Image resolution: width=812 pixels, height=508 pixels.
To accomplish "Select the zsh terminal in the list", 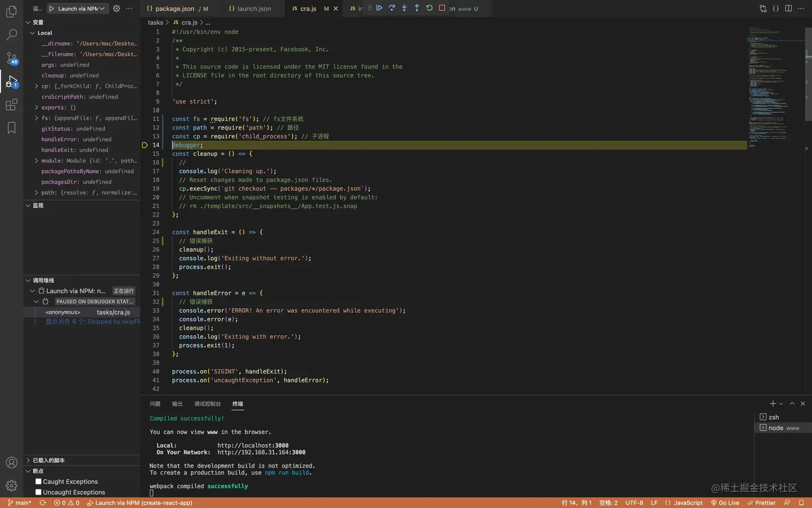I will point(783,417).
